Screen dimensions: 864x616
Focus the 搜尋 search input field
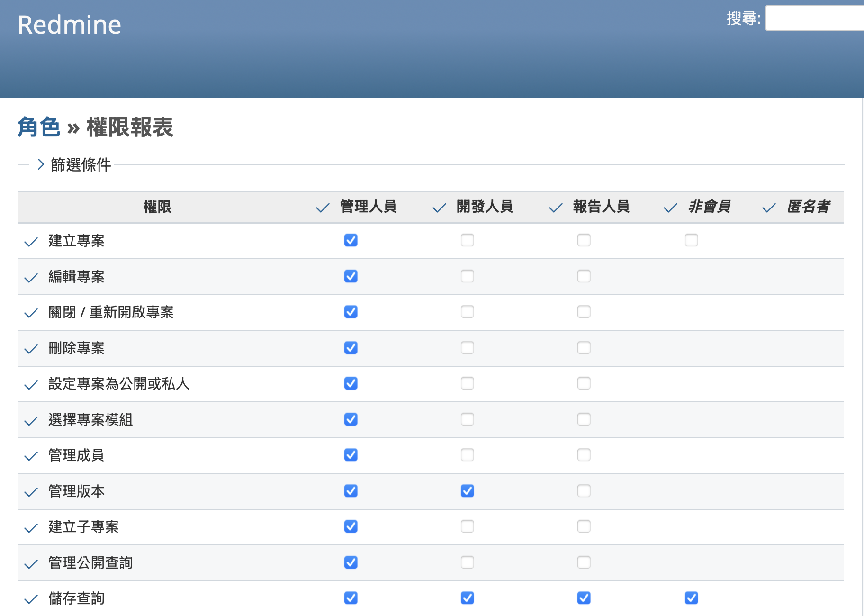[x=815, y=18]
